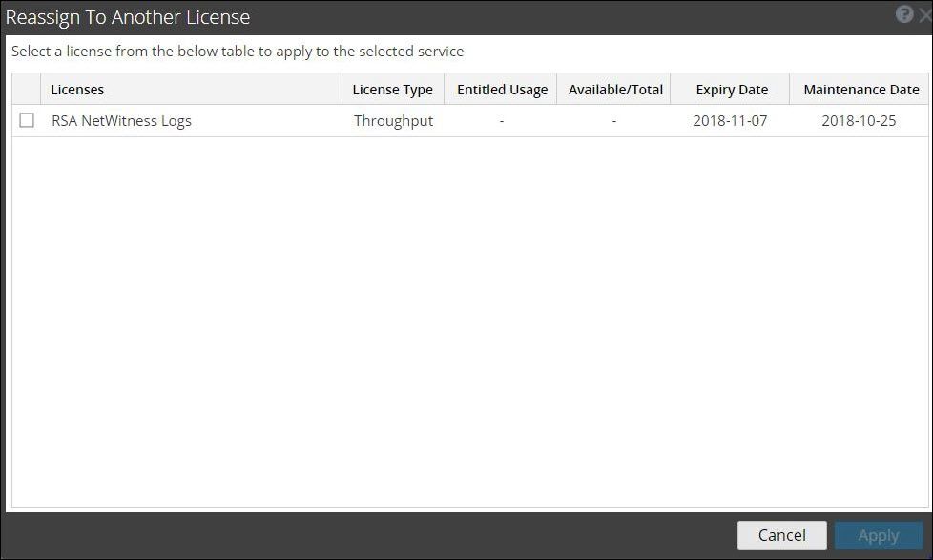Click the Entitled Usage column header
Viewport: 933px width, 560px height.
point(502,90)
